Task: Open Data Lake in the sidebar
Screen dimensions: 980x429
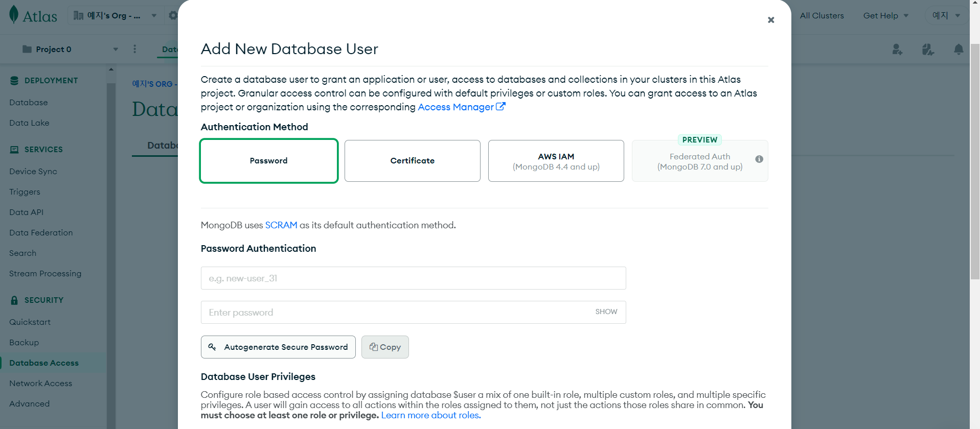Action: pos(29,123)
